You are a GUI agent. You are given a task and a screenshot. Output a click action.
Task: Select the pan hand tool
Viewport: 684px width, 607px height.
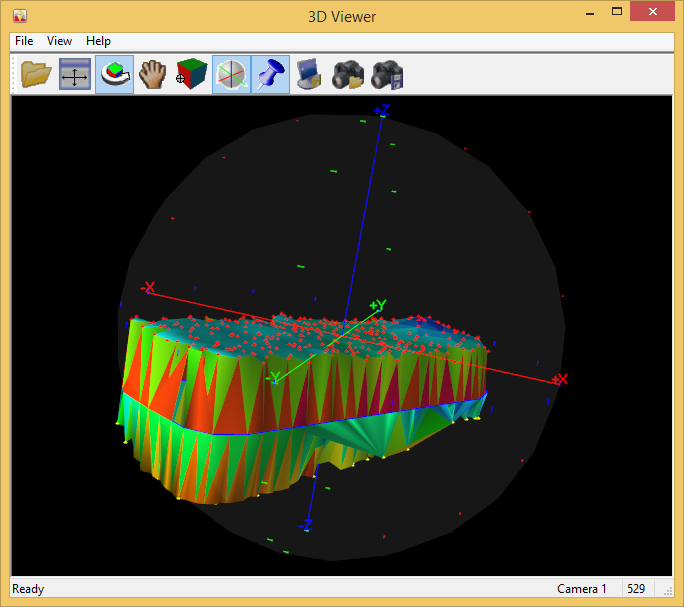click(152, 74)
